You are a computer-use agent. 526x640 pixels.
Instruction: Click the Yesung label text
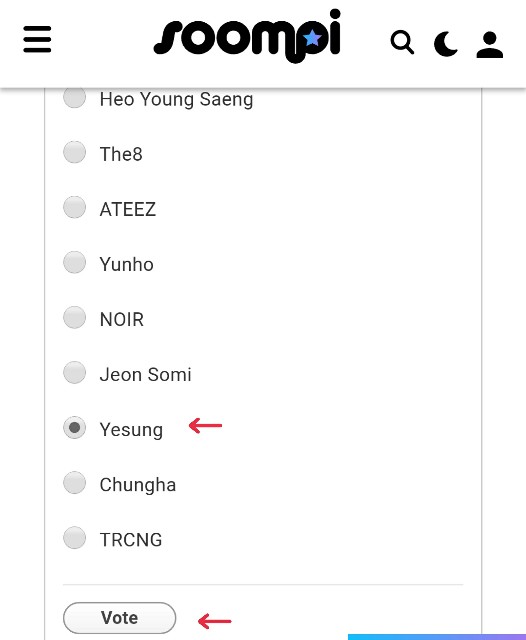(x=131, y=430)
